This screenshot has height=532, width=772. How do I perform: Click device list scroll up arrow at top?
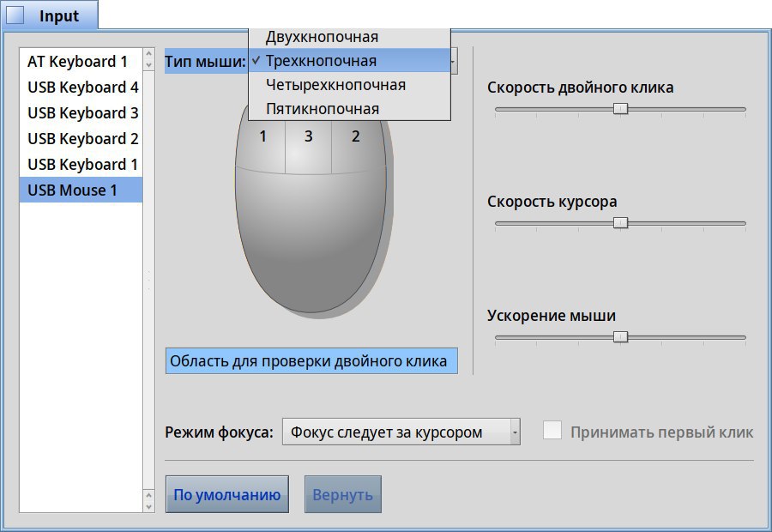pyautogui.click(x=148, y=55)
